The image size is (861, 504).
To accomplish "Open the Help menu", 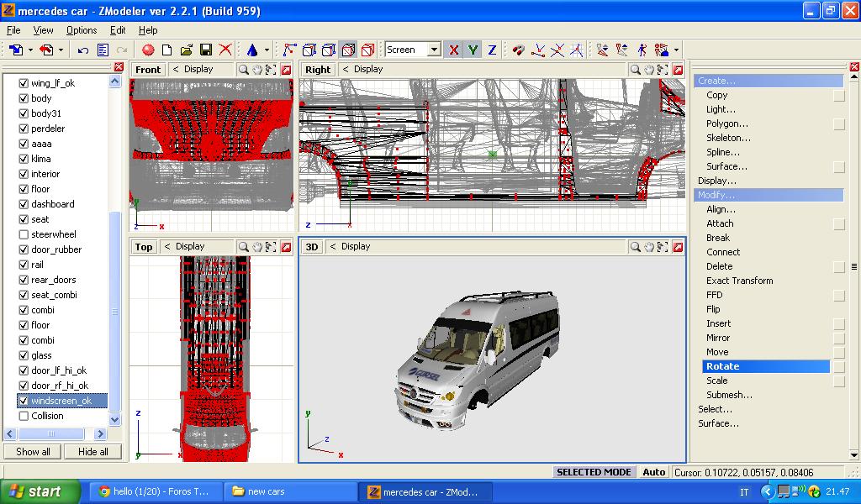I will 148,30.
